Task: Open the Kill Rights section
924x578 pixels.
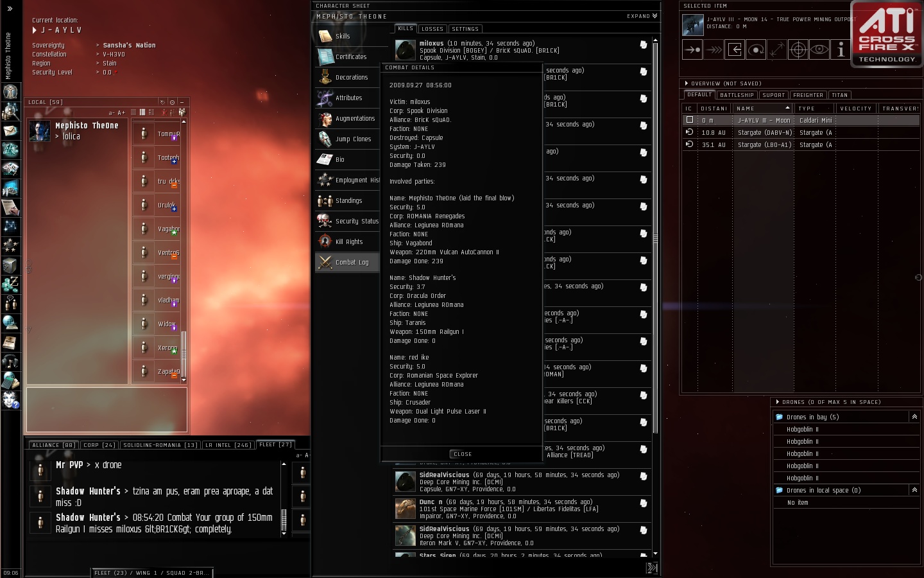Action: click(347, 241)
